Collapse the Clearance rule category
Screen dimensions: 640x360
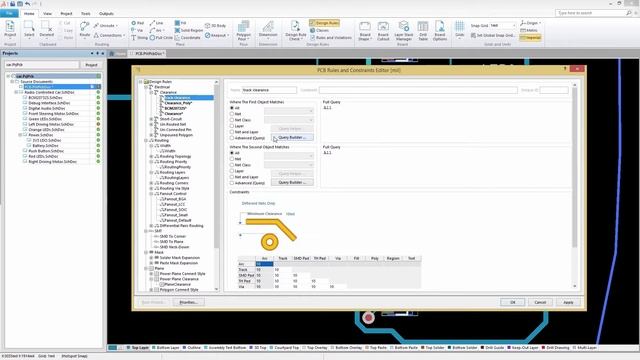[x=151, y=92]
